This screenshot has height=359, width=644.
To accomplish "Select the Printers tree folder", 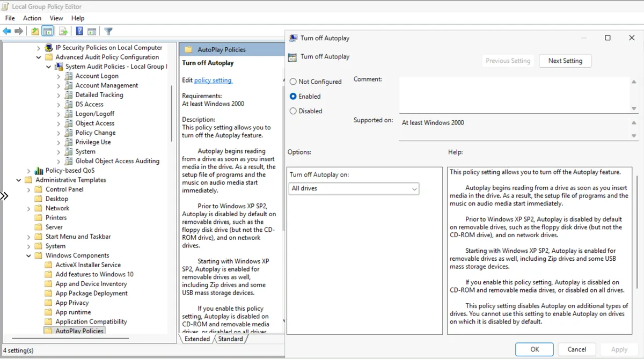I will click(56, 218).
